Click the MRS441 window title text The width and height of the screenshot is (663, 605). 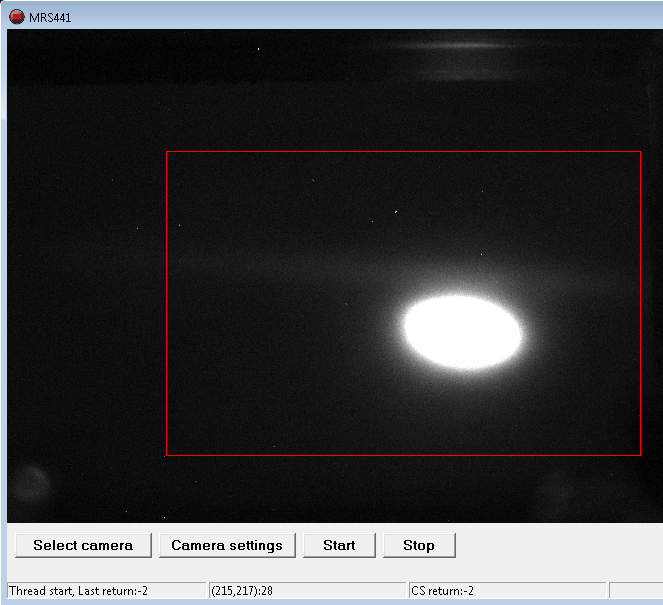click(x=50, y=17)
